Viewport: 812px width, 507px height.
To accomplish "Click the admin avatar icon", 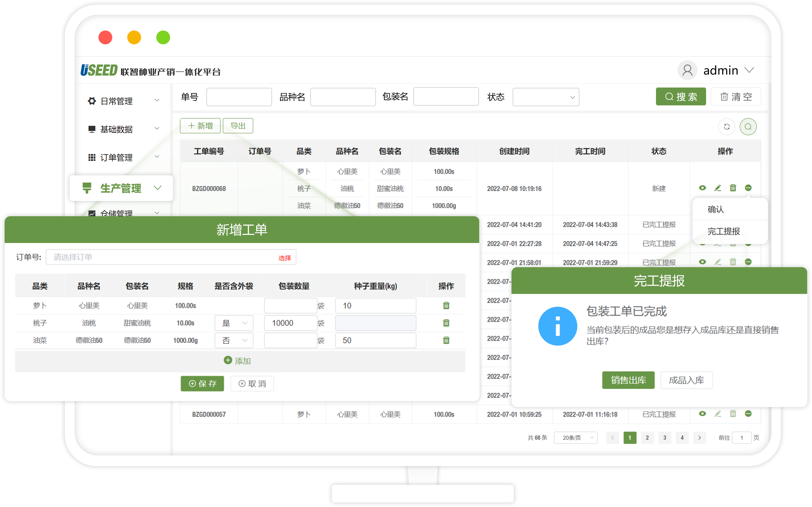I will coord(687,71).
